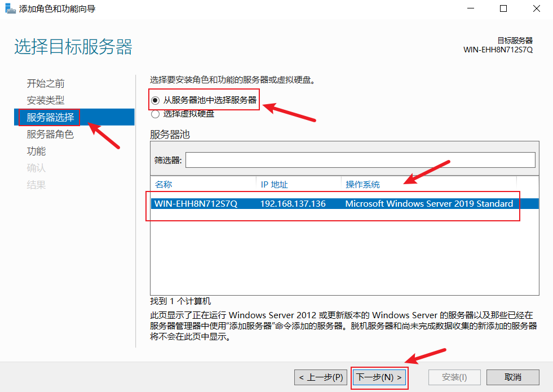This screenshot has width=553, height=392.
Task: Select '服务器选择' in the sidebar
Action: point(74,117)
